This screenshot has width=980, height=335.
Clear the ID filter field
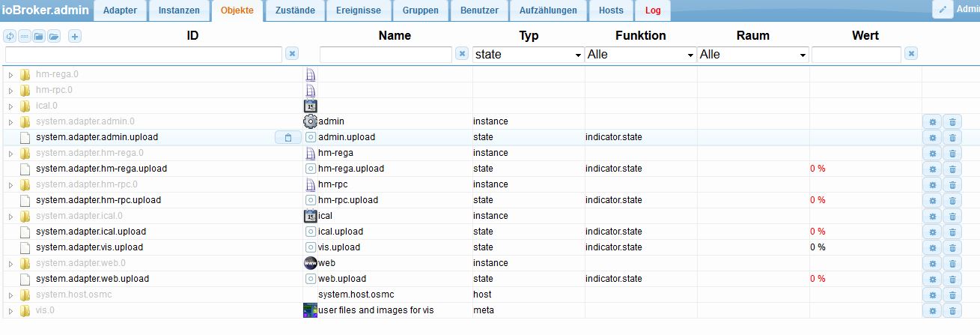point(292,54)
